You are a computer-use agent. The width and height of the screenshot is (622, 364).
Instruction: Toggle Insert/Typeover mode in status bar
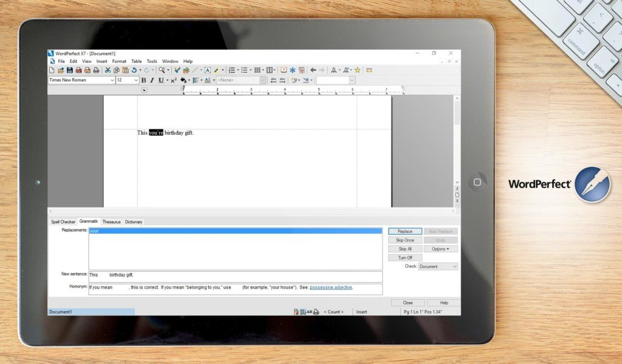pyautogui.click(x=361, y=312)
